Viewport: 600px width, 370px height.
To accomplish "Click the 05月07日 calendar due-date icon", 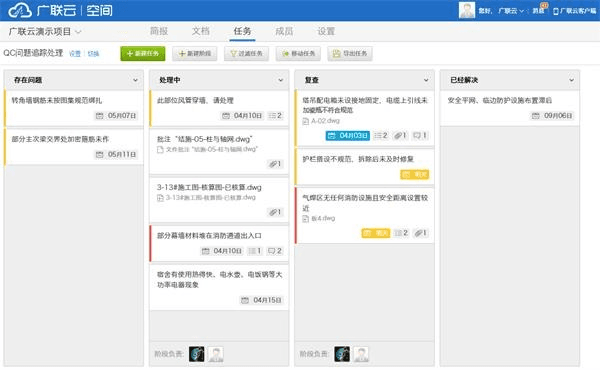I will tap(99, 116).
